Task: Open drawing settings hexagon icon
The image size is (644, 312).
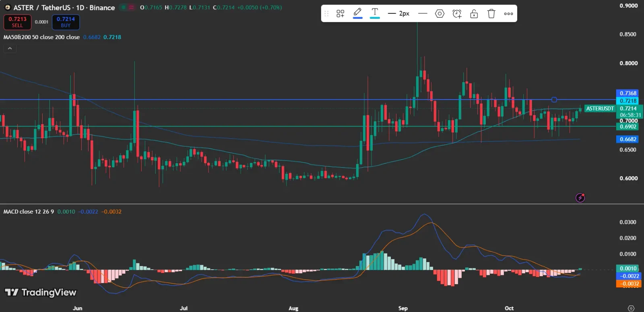Action: [x=440, y=14]
